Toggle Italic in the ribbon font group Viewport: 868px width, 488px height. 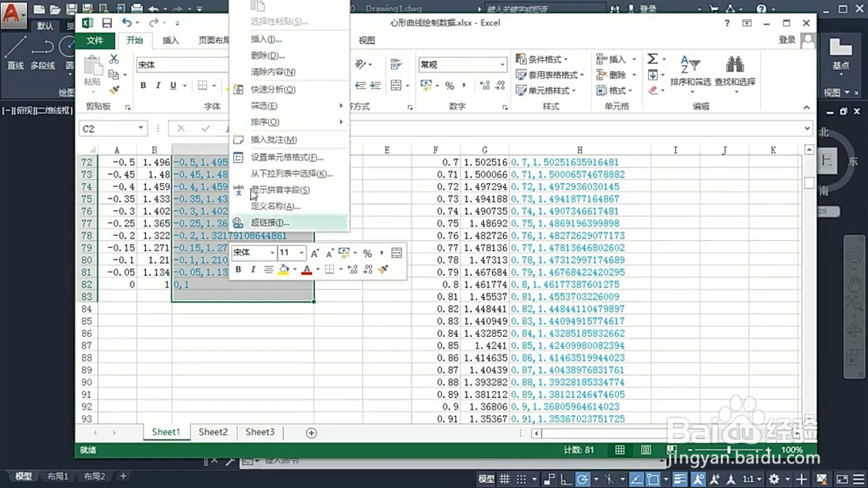coord(158,85)
